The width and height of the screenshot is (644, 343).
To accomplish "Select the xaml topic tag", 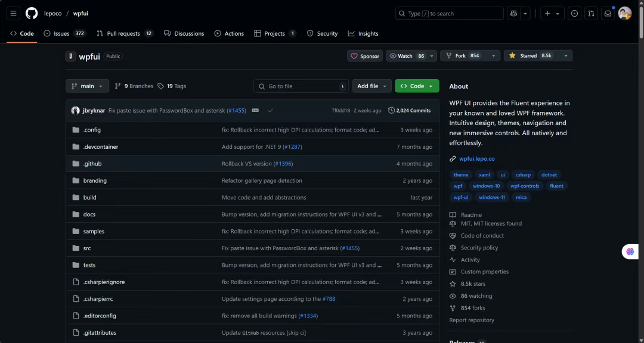I will [x=484, y=175].
